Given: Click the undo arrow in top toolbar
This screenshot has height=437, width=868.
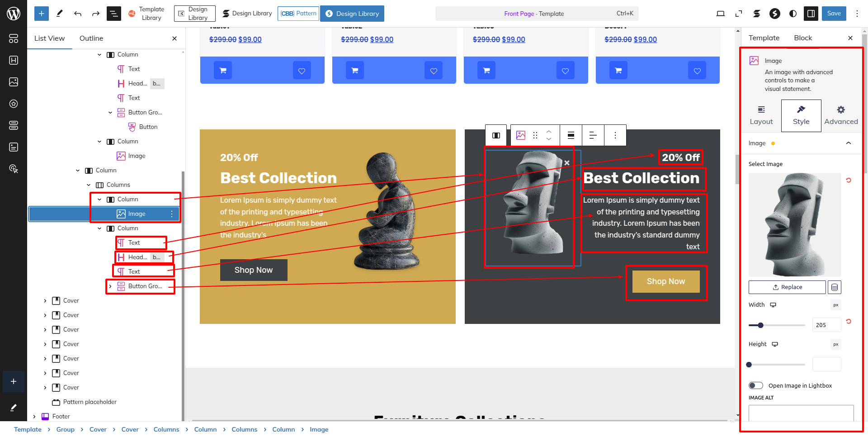Looking at the screenshot, I should pyautogui.click(x=78, y=14).
